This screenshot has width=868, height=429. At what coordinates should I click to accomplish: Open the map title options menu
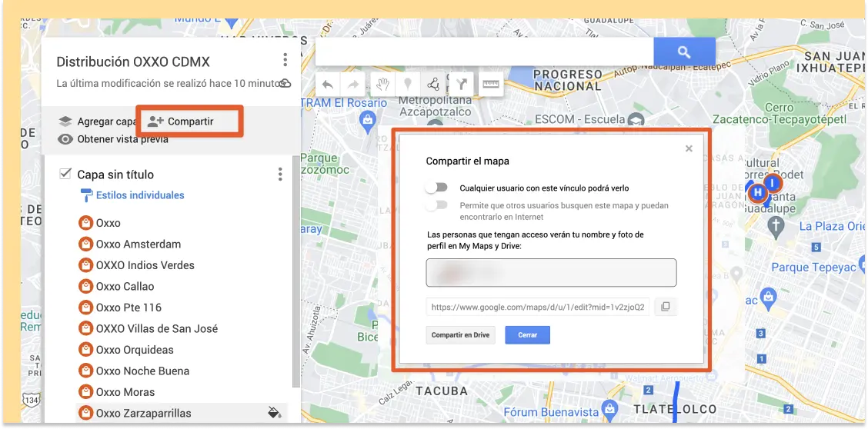click(x=285, y=60)
